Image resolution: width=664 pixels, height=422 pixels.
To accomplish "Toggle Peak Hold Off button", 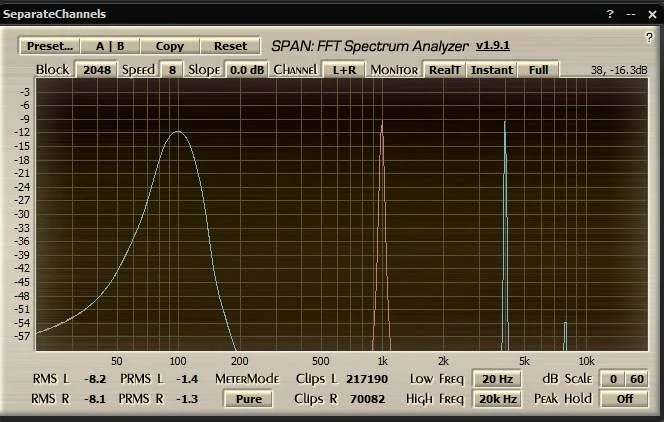I will pos(624,398).
